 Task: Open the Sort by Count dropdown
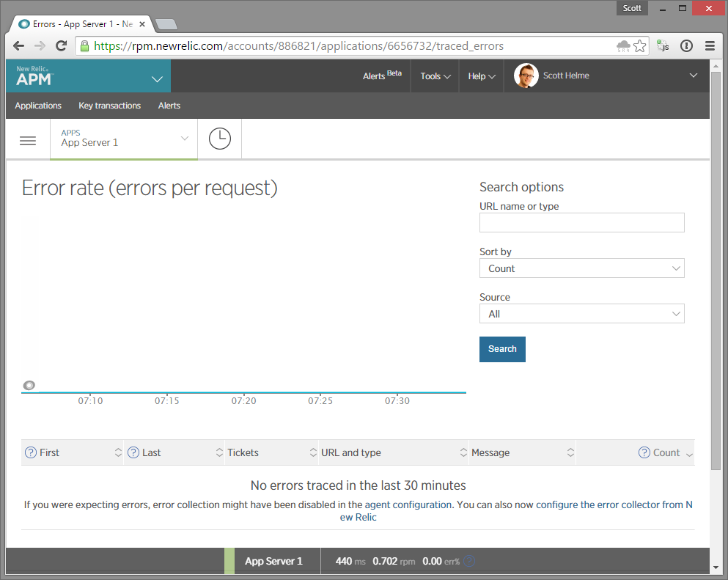[581, 268]
